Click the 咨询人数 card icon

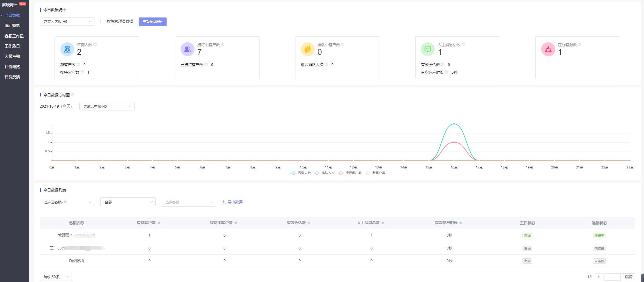click(x=67, y=49)
